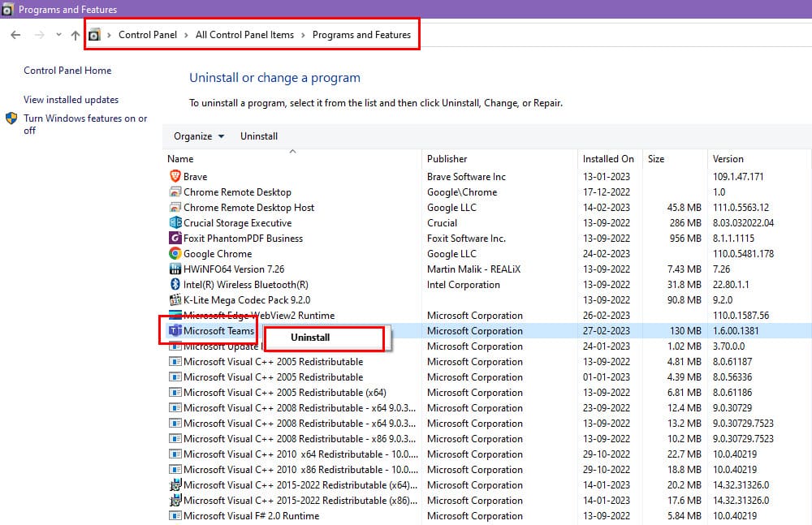Select the Crucial Storage Executive icon

[x=175, y=223]
